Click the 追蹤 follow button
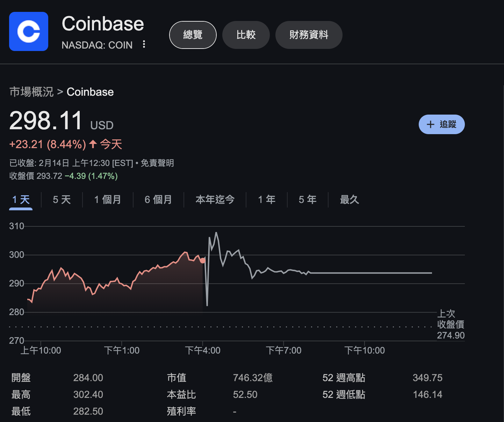The image size is (504, 422). click(x=441, y=124)
